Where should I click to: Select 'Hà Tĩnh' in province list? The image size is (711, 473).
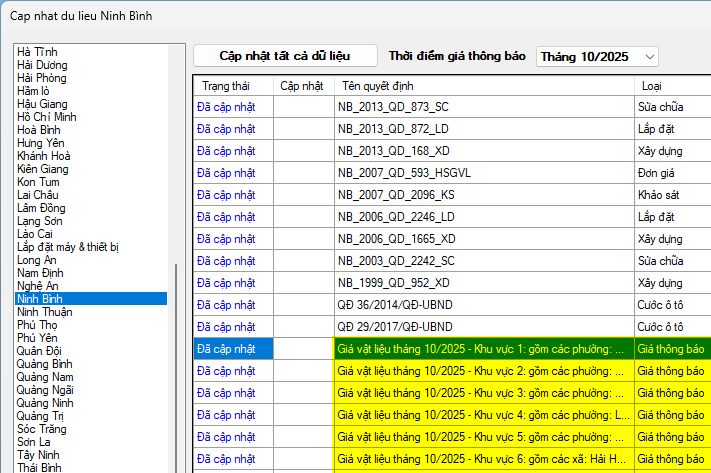click(x=38, y=52)
